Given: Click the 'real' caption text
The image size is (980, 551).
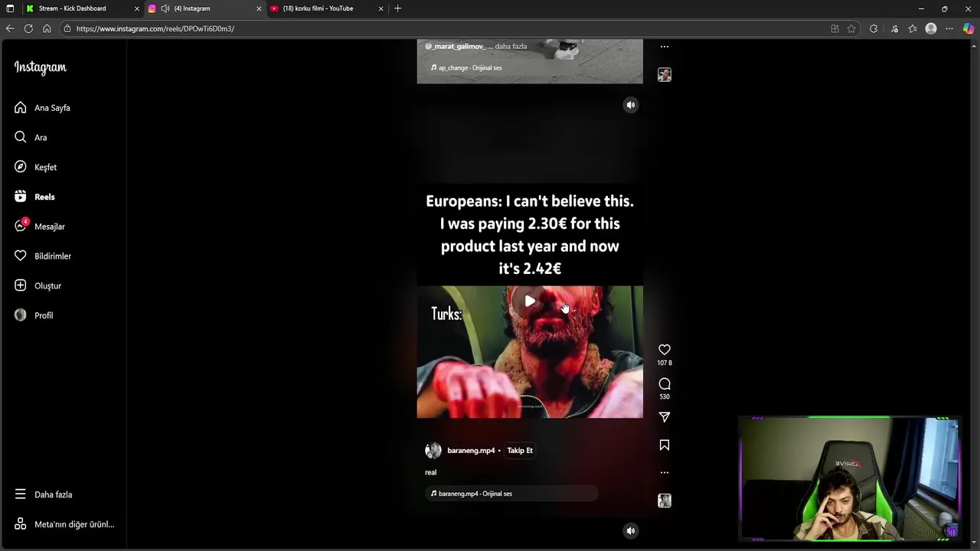Looking at the screenshot, I should click(x=430, y=472).
